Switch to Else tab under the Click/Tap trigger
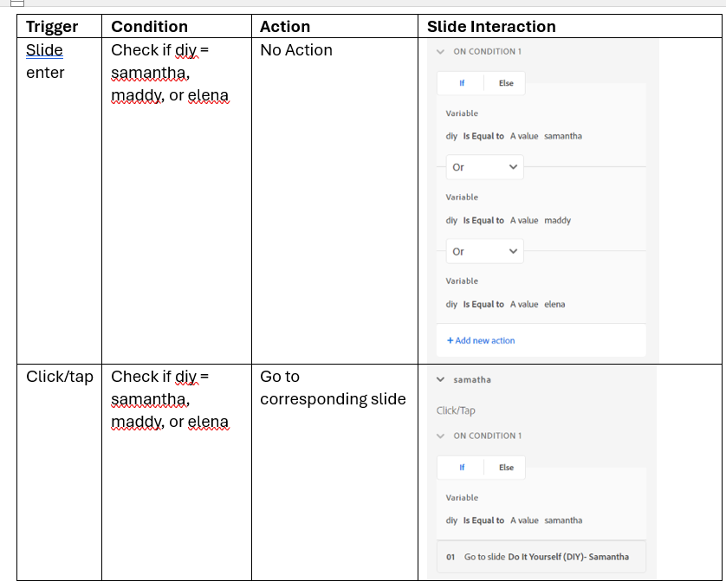Screen dimensions: 726x588 click(x=506, y=468)
